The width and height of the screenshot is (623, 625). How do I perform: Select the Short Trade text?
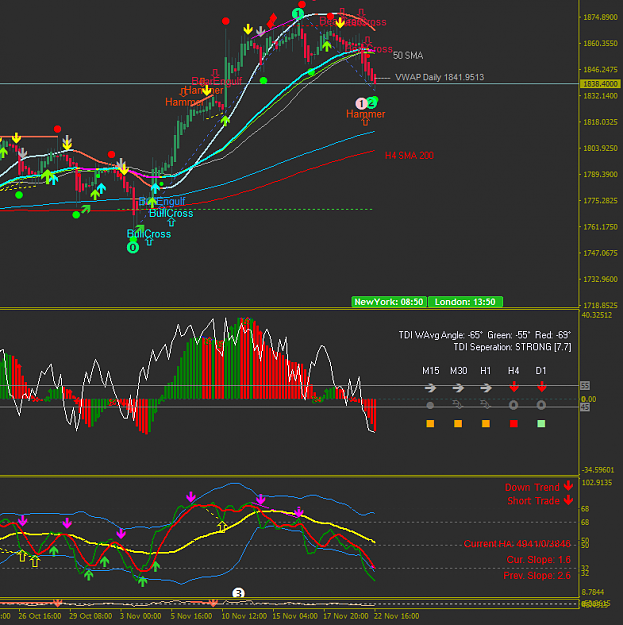point(533,501)
